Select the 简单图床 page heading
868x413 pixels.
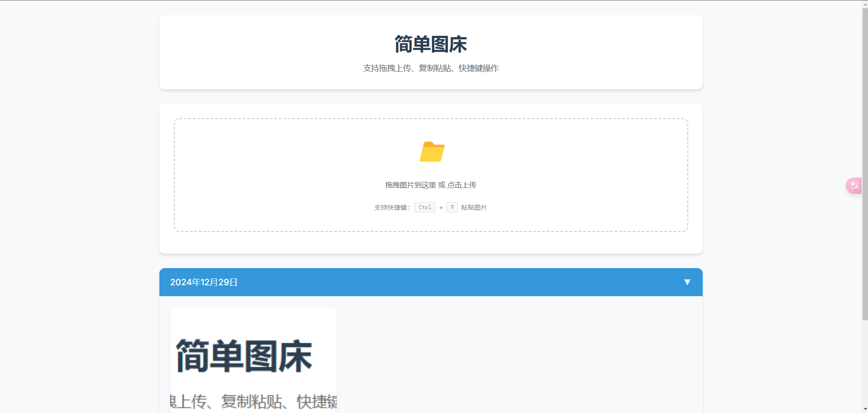(431, 44)
